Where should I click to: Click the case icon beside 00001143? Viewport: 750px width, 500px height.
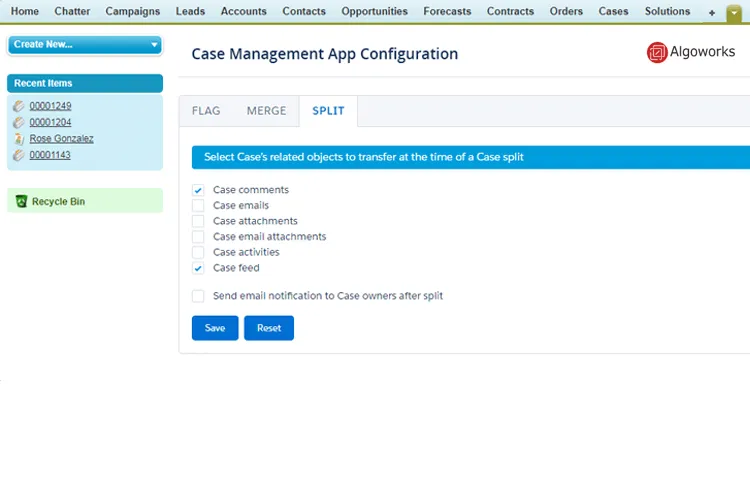(19, 155)
